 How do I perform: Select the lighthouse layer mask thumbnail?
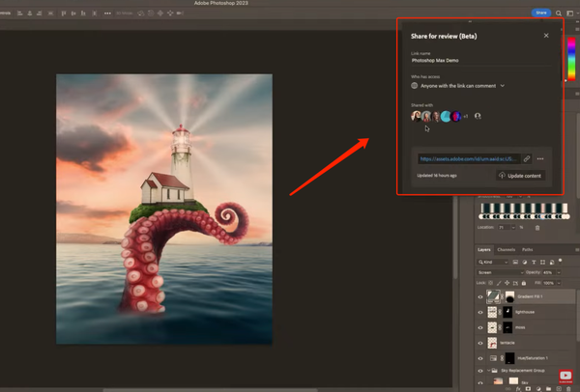[x=507, y=312]
